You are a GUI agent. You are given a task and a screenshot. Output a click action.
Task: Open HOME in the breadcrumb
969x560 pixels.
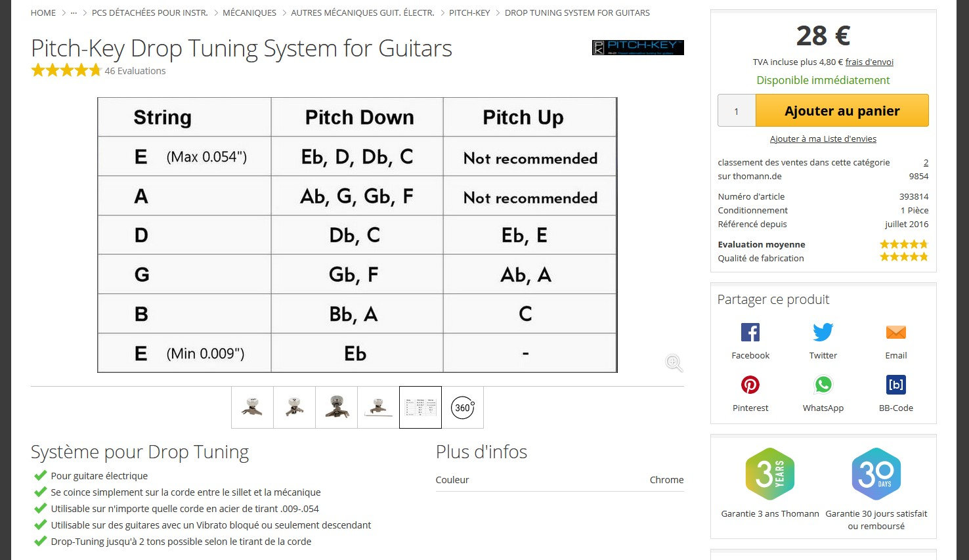point(43,12)
